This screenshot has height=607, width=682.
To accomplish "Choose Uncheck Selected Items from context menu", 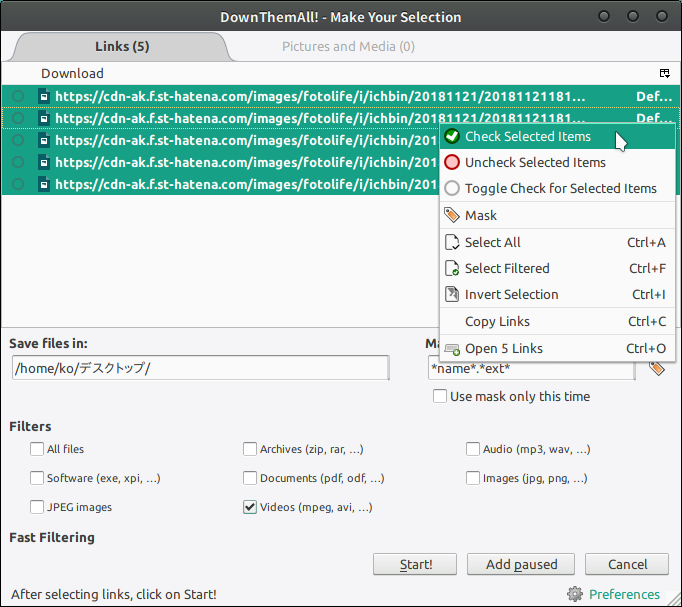I will (558, 163).
